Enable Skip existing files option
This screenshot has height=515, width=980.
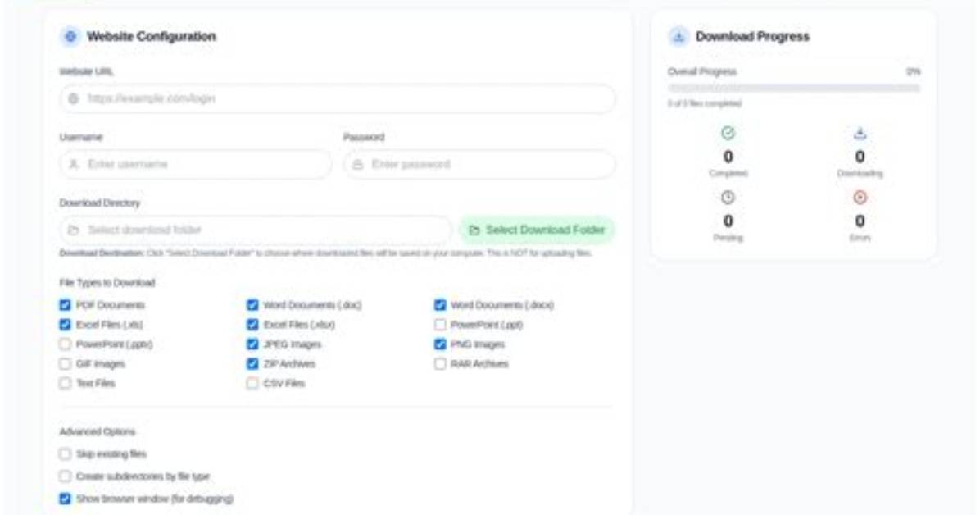(65, 453)
